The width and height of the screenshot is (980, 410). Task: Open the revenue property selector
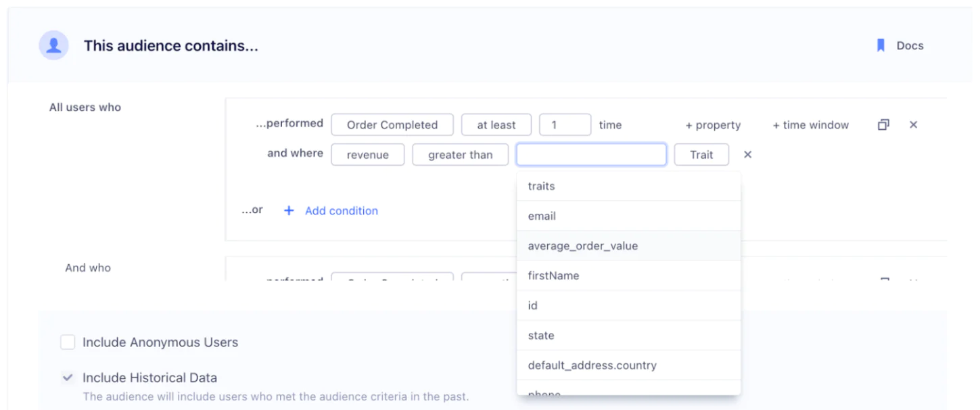coord(367,154)
